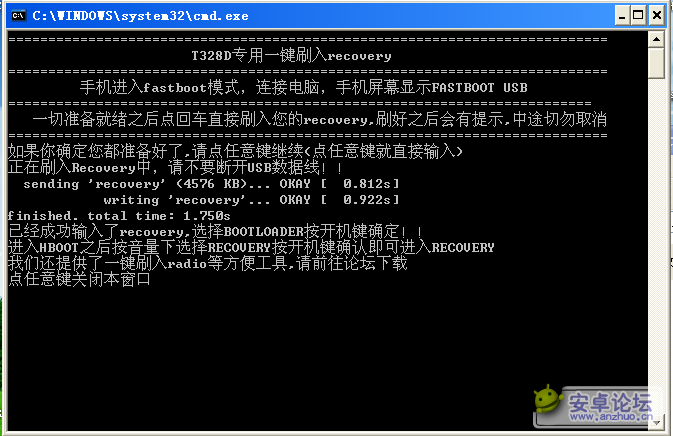Viewport: 673px width, 436px height.
Task: Close the cmd.exe window
Action: click(x=657, y=16)
